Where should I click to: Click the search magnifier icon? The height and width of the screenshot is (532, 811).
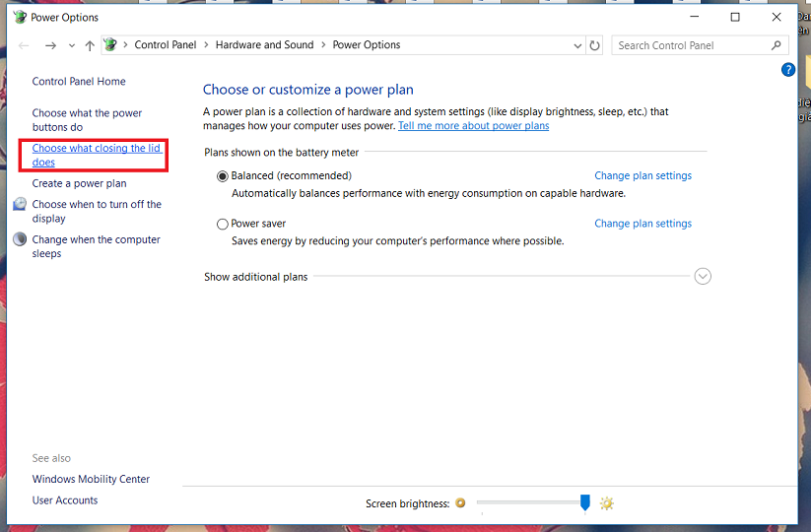pos(777,45)
